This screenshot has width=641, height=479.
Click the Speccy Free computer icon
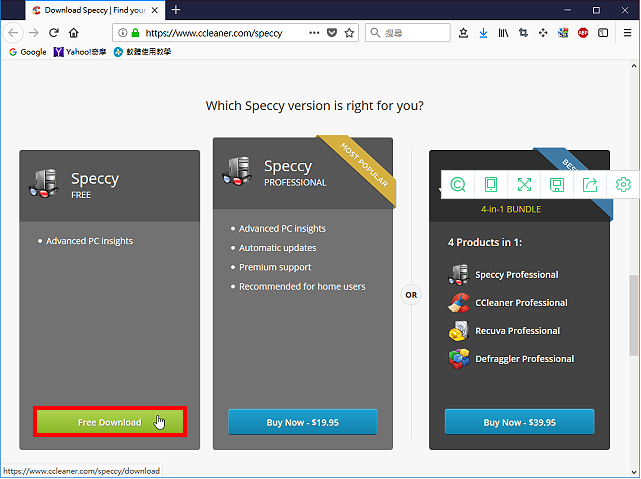tap(44, 184)
